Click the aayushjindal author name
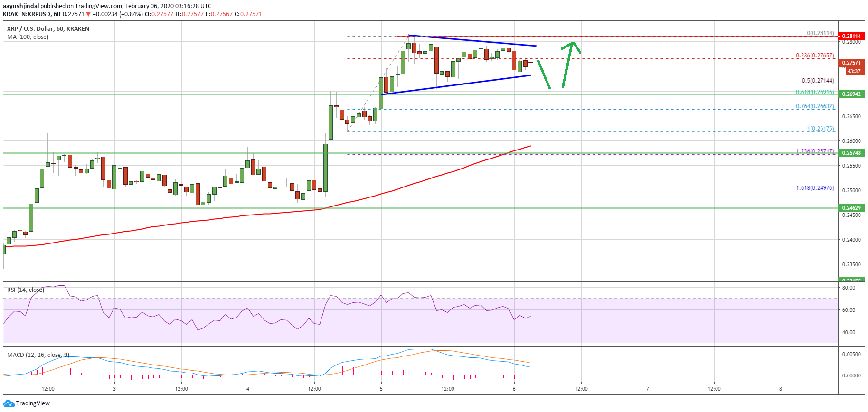The image size is (868, 412). click(x=21, y=6)
